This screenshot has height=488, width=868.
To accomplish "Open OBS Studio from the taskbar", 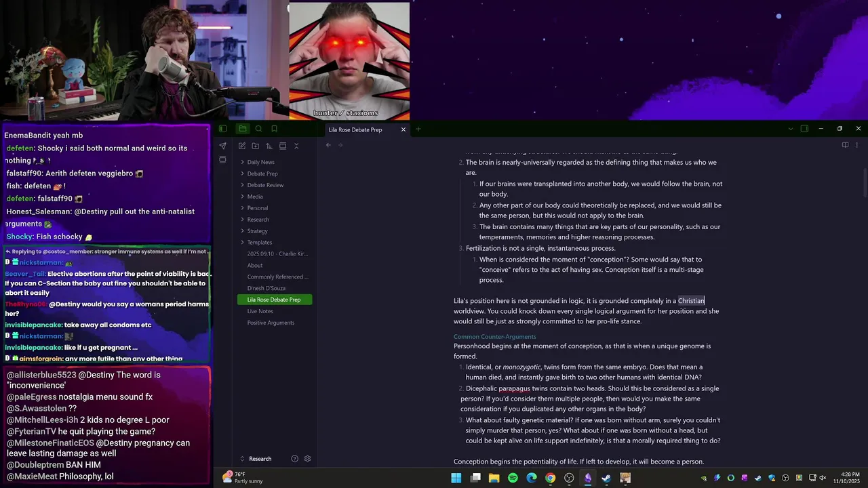I will click(569, 478).
